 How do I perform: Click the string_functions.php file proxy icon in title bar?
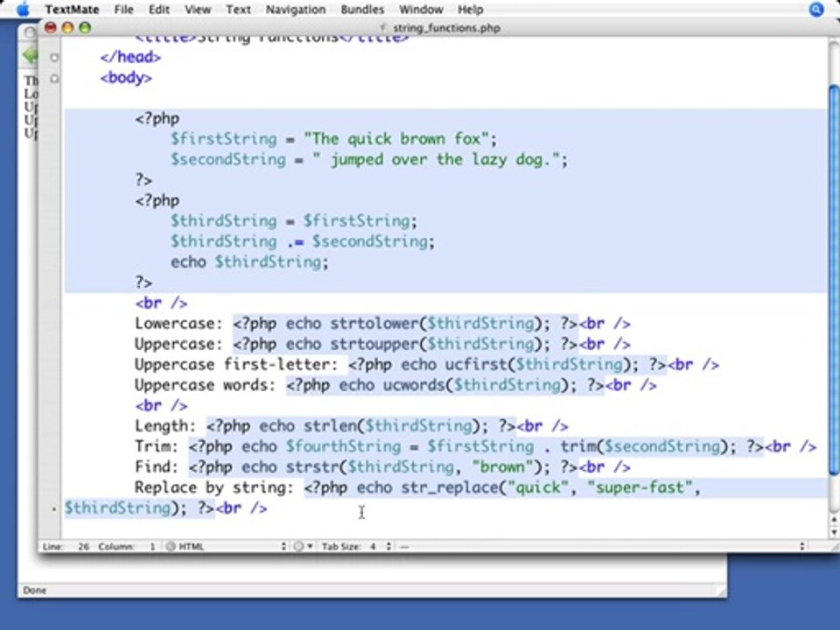pos(382,28)
